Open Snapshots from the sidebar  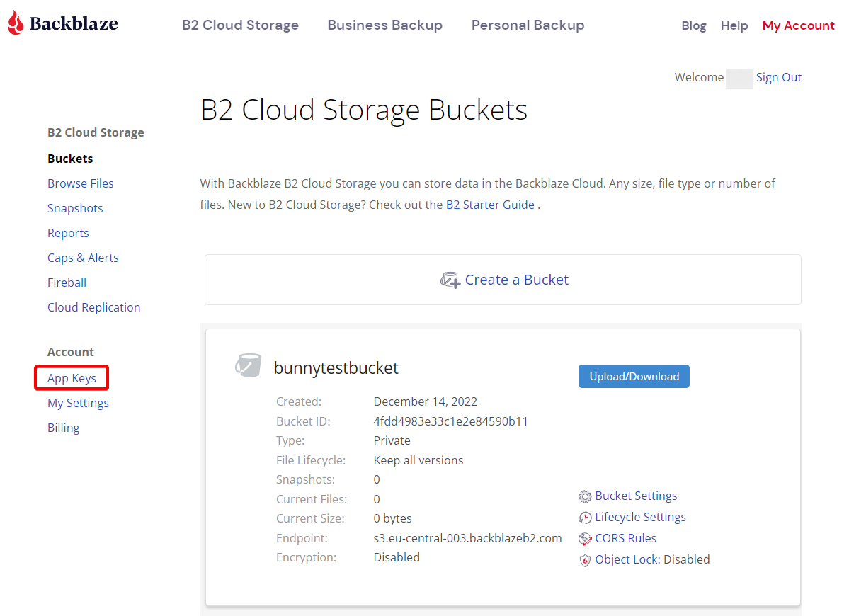click(75, 208)
